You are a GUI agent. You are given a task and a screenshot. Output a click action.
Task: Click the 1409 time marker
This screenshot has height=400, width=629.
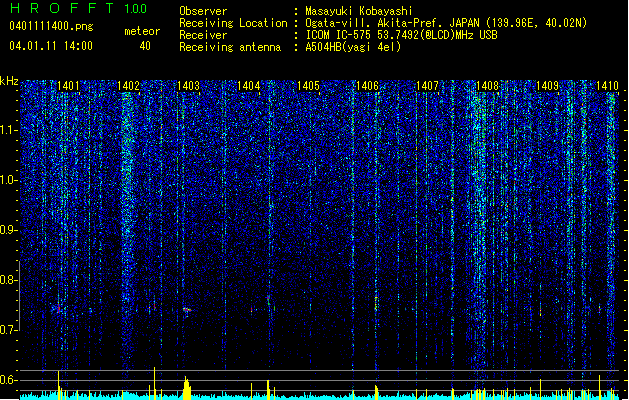coord(548,86)
